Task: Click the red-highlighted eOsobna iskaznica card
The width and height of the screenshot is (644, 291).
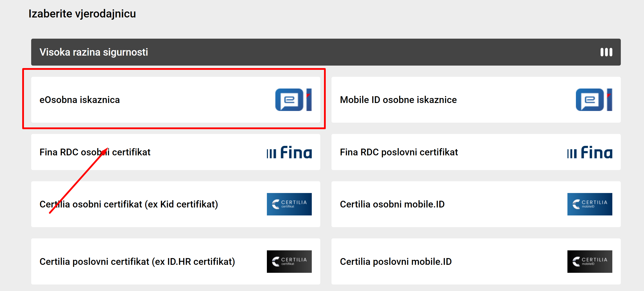Action: click(x=175, y=100)
